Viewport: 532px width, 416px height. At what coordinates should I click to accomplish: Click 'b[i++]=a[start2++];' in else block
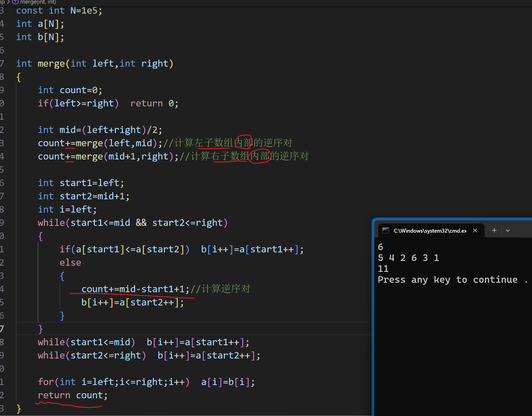(133, 302)
